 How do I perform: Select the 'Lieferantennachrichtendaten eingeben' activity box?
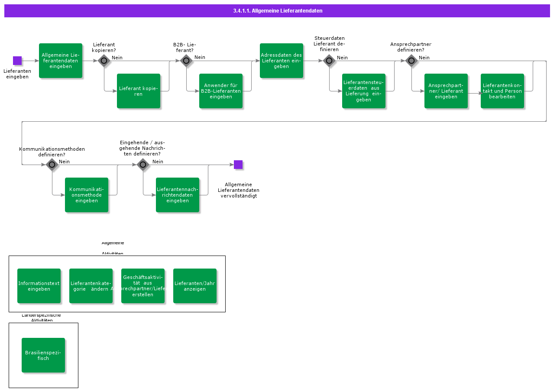coord(178,195)
